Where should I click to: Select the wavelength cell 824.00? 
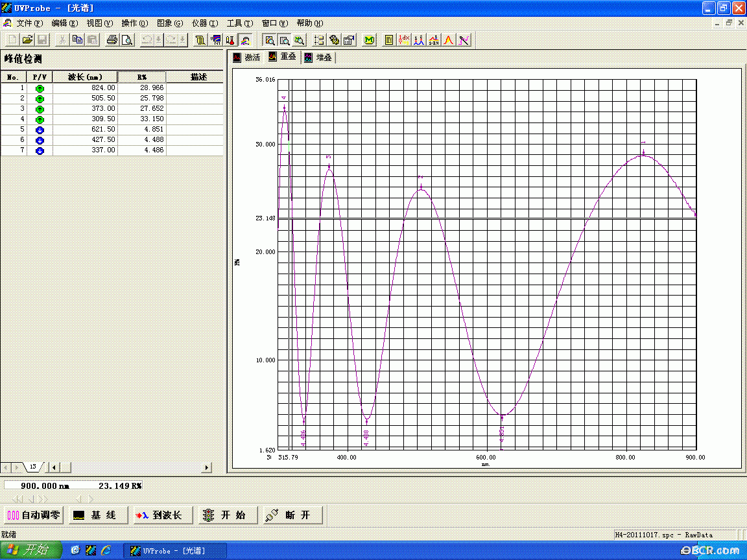[x=85, y=88]
